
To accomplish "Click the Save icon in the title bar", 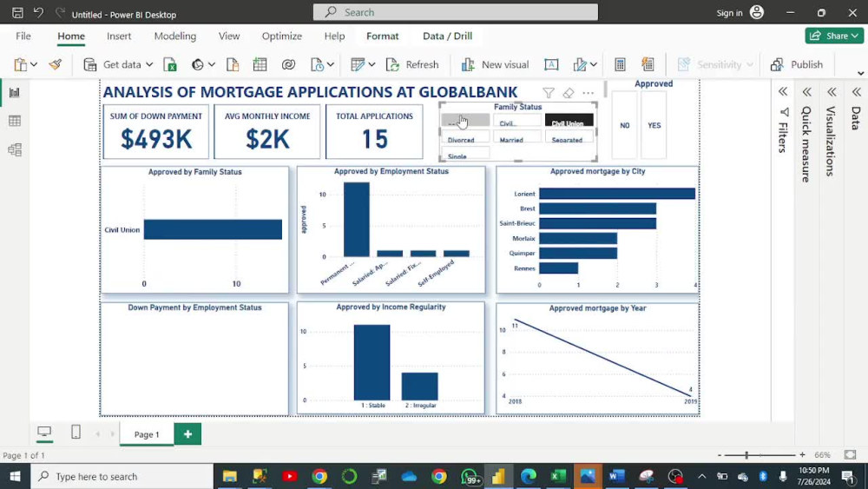I will click(17, 12).
